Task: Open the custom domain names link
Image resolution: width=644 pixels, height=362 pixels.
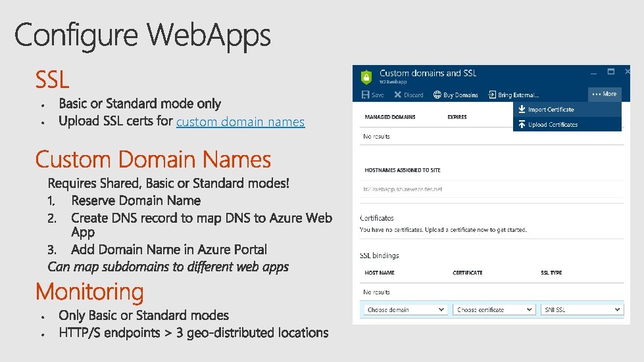Action: click(x=240, y=122)
